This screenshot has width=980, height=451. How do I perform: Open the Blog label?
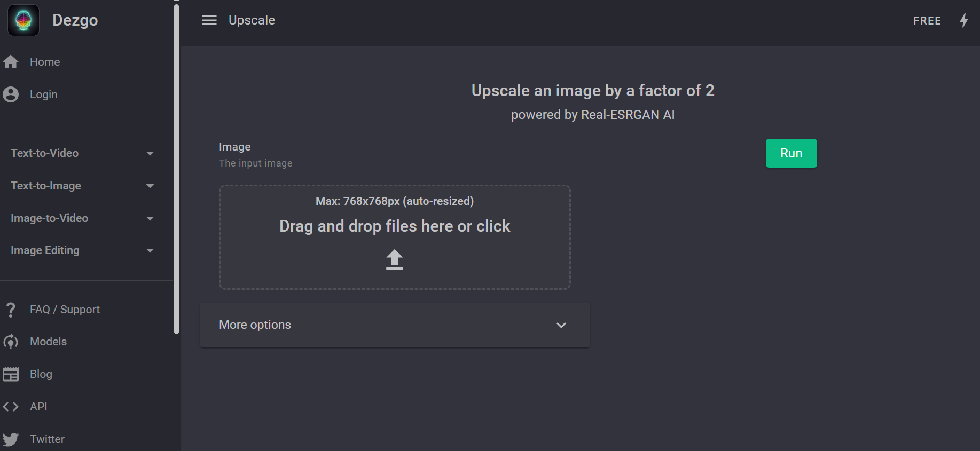(x=41, y=374)
